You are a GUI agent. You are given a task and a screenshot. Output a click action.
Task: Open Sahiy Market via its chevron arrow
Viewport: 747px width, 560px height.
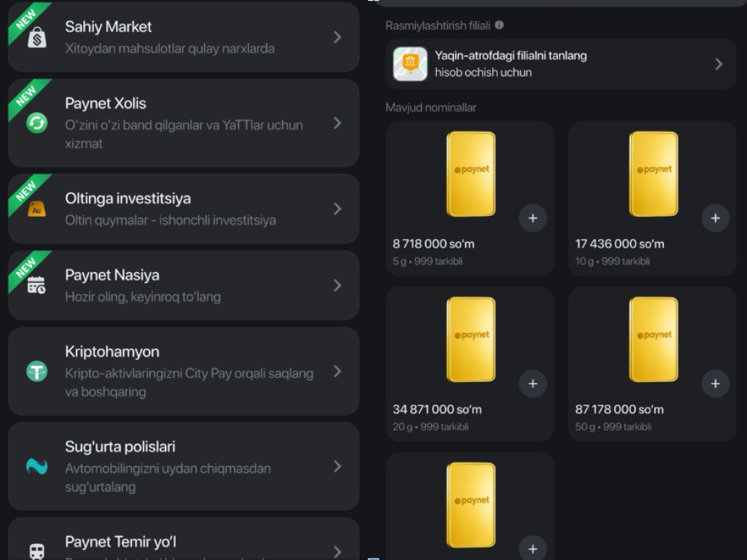click(337, 37)
